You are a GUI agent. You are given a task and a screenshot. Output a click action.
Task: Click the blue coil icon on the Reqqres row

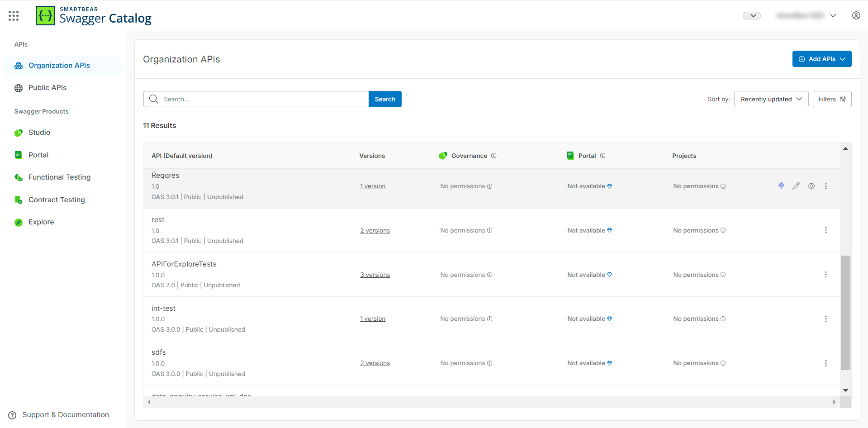pos(781,186)
